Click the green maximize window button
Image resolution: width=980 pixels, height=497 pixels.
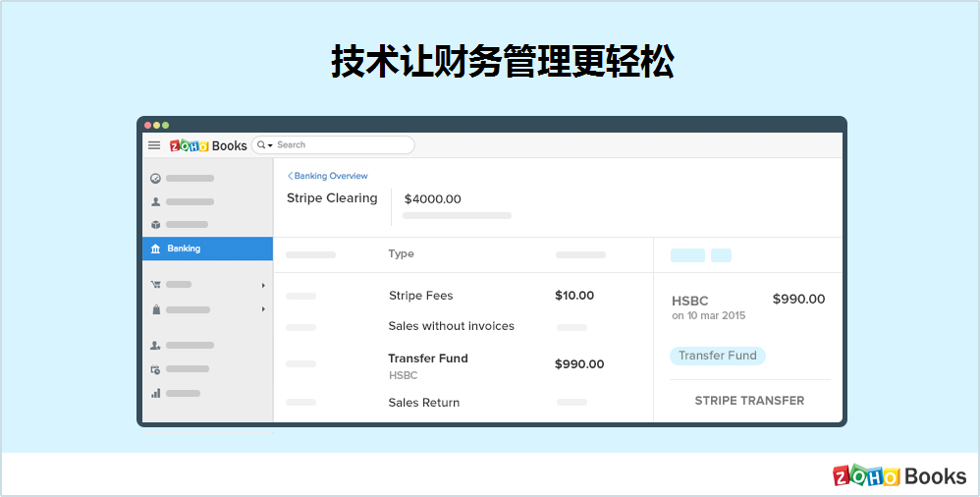[166, 125]
